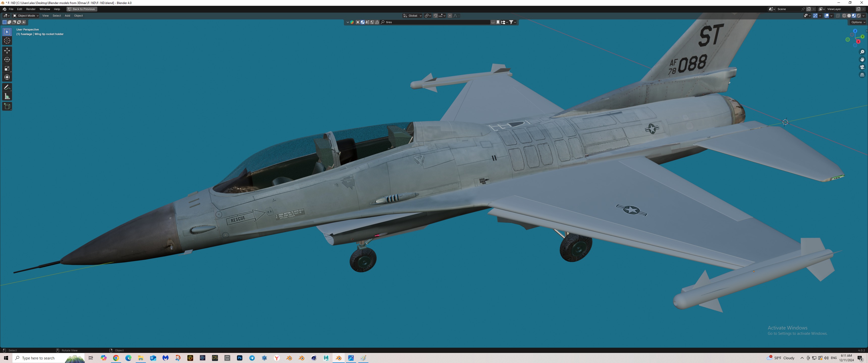
Task: Click the New Scene duplicate icon
Action: coord(809,9)
